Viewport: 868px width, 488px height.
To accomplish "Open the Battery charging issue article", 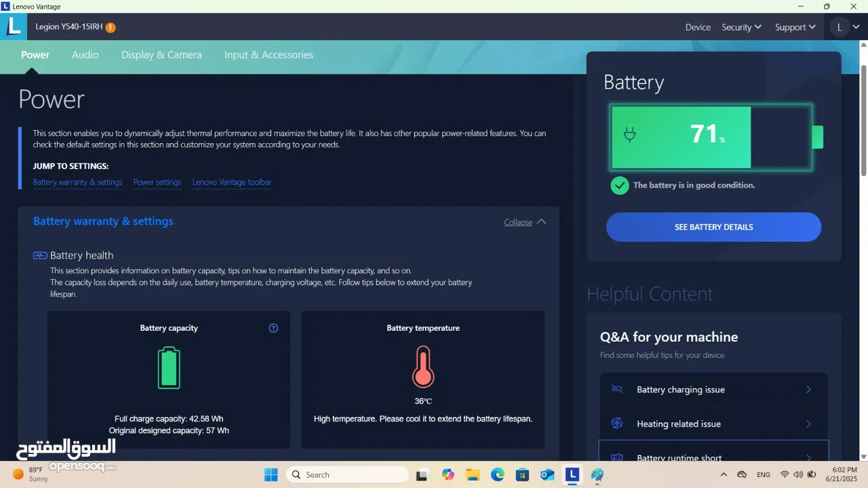I will pyautogui.click(x=713, y=390).
